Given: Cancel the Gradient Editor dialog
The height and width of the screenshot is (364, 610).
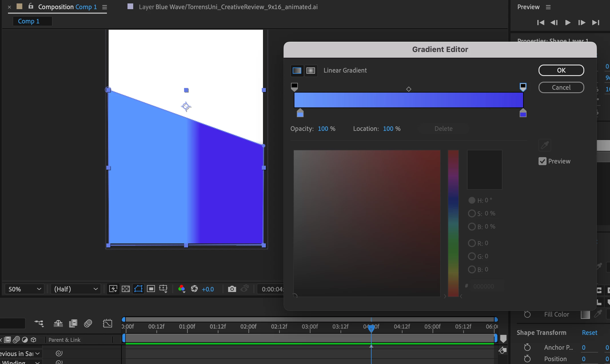Looking at the screenshot, I should (x=561, y=87).
